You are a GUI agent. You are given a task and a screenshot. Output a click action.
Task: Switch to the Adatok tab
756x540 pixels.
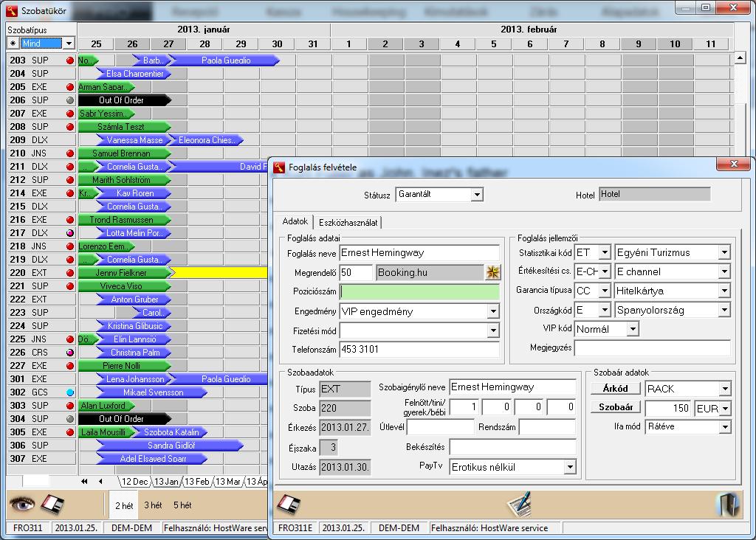click(x=295, y=221)
